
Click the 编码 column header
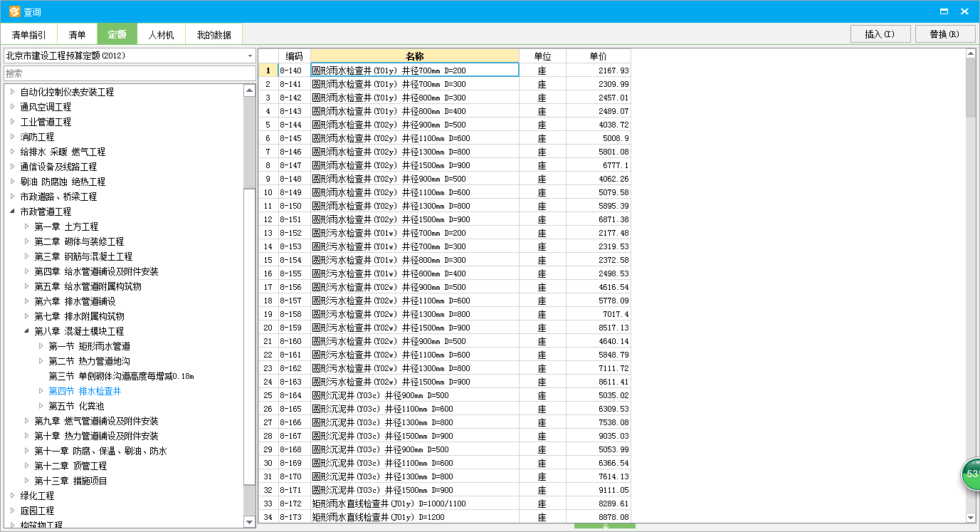coord(294,56)
